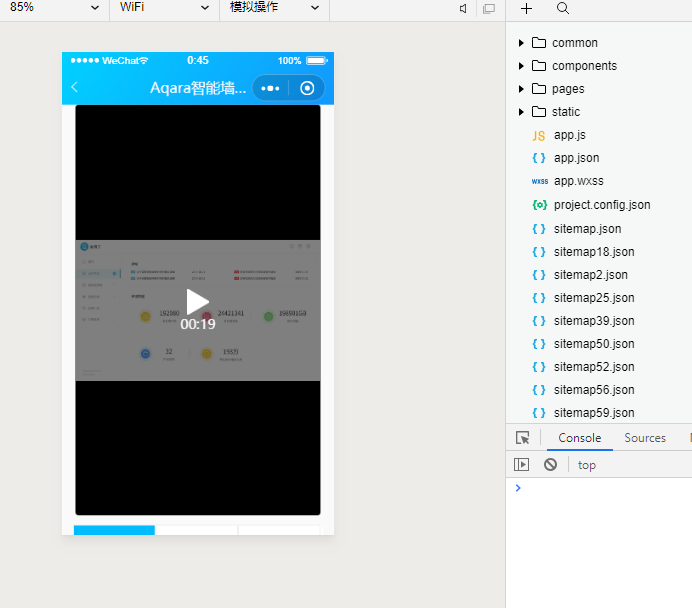
Task: Clear the console with the ban icon
Action: pos(550,464)
